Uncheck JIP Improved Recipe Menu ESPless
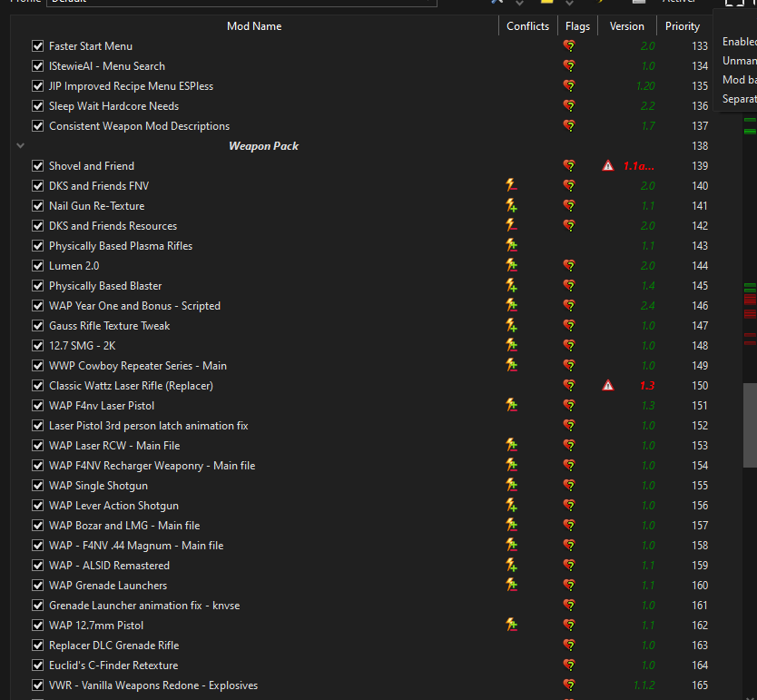757x700 pixels. pyautogui.click(x=37, y=86)
